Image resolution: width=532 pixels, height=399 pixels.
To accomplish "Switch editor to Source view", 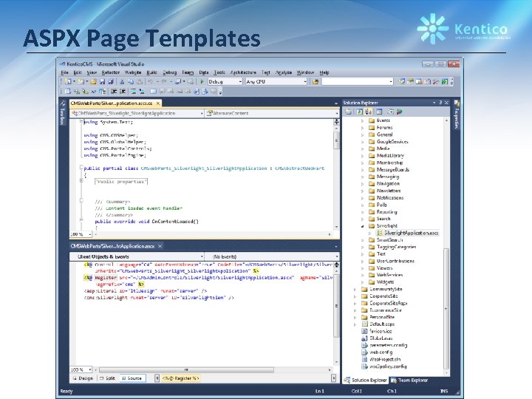I will click(x=132, y=378).
